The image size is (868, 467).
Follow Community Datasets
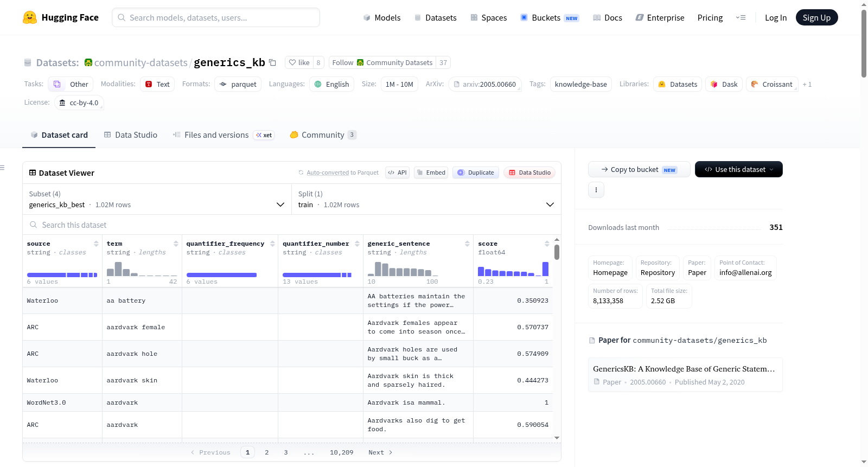[382, 62]
